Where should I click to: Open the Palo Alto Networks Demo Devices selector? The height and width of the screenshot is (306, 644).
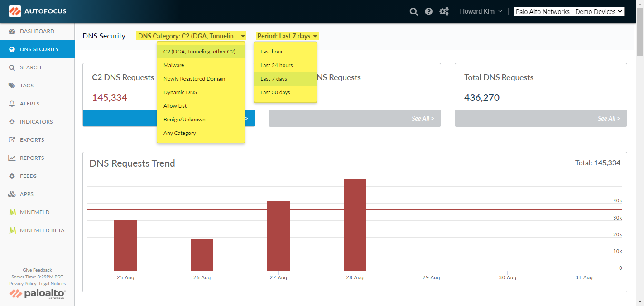click(569, 12)
